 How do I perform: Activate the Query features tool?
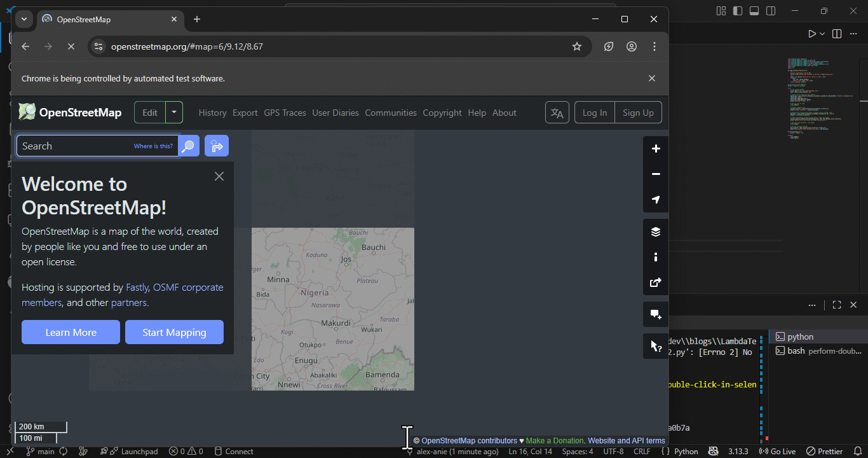[x=656, y=346]
